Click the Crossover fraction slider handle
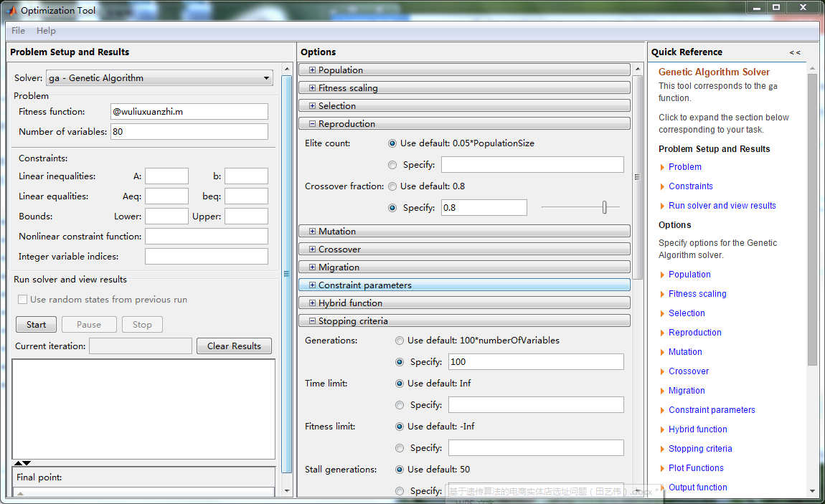The image size is (825, 504). click(x=605, y=207)
